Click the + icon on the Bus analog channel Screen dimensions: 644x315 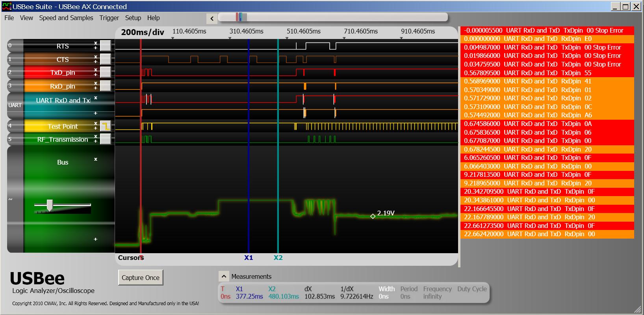pos(95,239)
